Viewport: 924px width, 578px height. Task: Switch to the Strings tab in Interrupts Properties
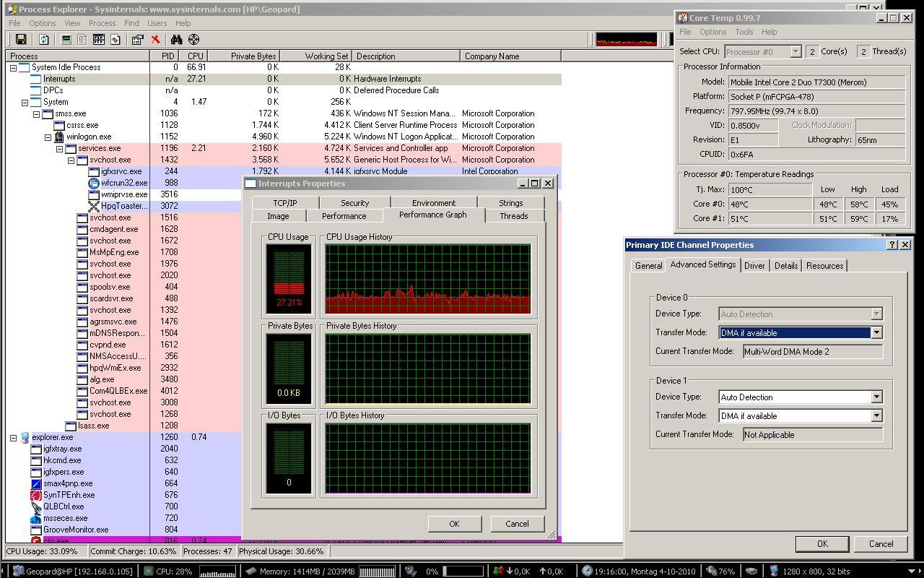coord(510,203)
